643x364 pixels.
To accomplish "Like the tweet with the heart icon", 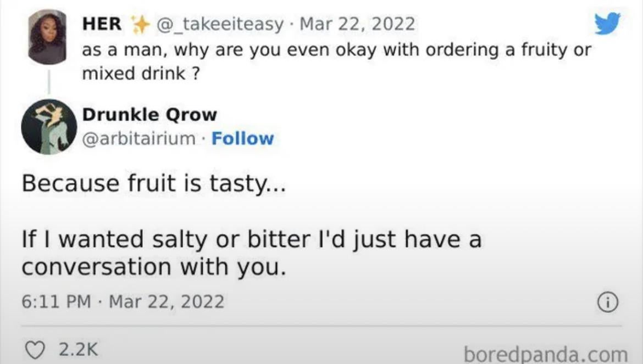I will pyautogui.click(x=36, y=349).
